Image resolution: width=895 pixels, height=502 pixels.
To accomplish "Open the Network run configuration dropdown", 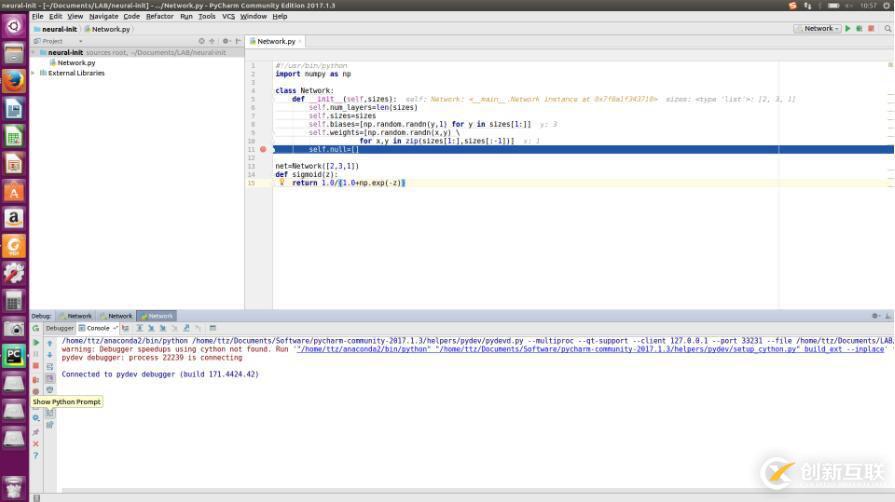I will click(x=819, y=29).
